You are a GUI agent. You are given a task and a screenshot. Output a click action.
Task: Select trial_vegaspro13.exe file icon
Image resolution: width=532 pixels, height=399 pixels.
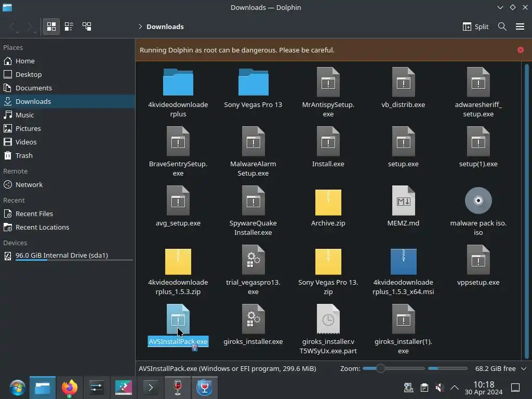pyautogui.click(x=253, y=260)
